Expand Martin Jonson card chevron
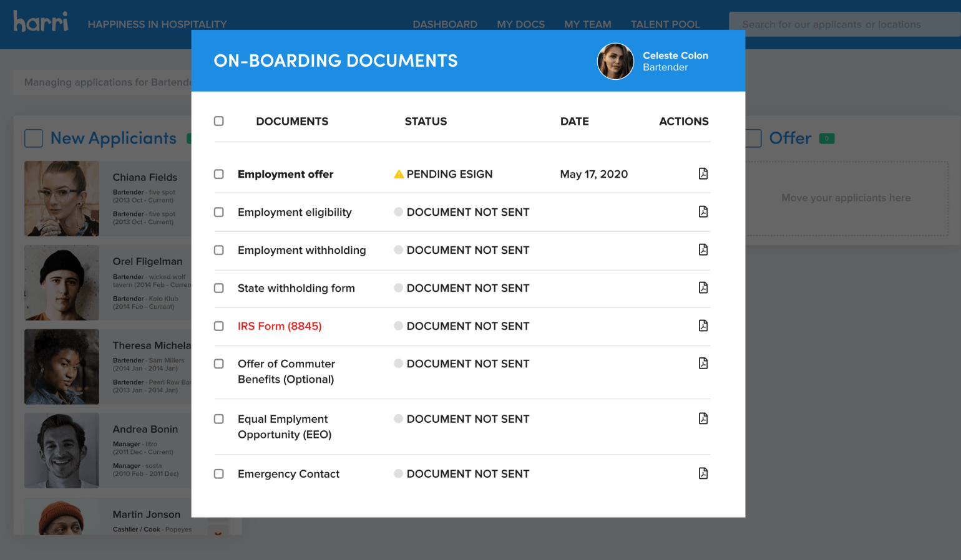Image resolution: width=961 pixels, height=560 pixels. [x=218, y=532]
